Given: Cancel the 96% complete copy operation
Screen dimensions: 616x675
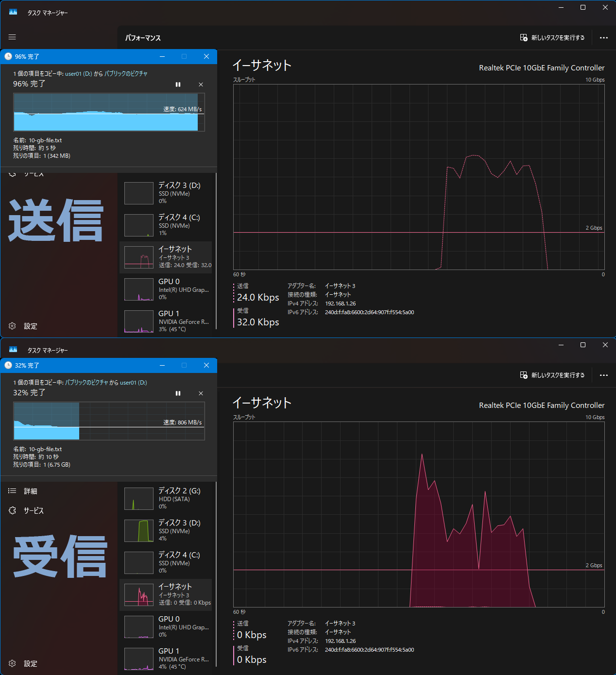Looking at the screenshot, I should coord(201,84).
